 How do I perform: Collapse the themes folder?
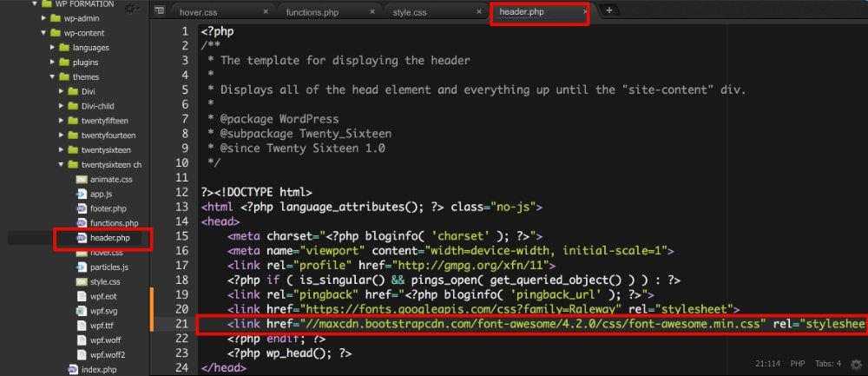coord(53,76)
